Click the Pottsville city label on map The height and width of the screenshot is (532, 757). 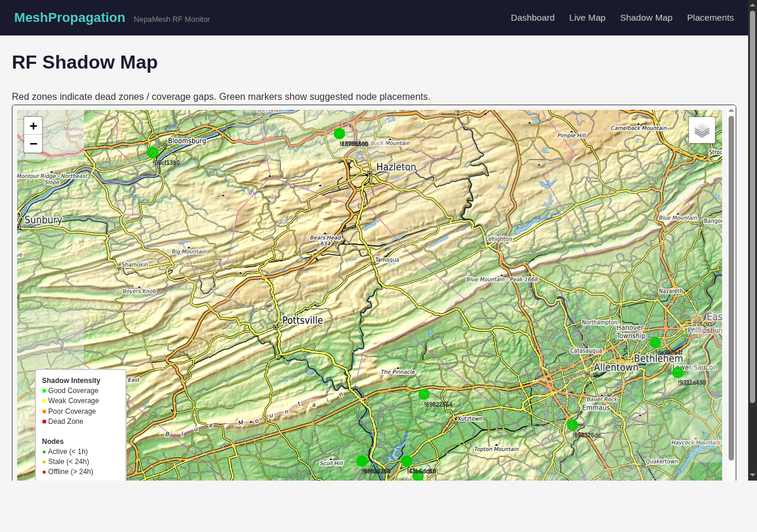pyautogui.click(x=303, y=320)
